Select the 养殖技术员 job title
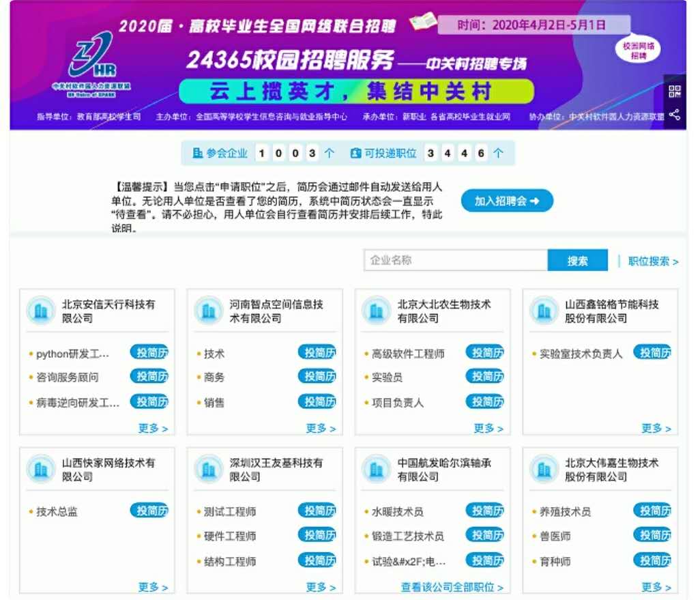This screenshot has height=600, width=700. click(565, 512)
